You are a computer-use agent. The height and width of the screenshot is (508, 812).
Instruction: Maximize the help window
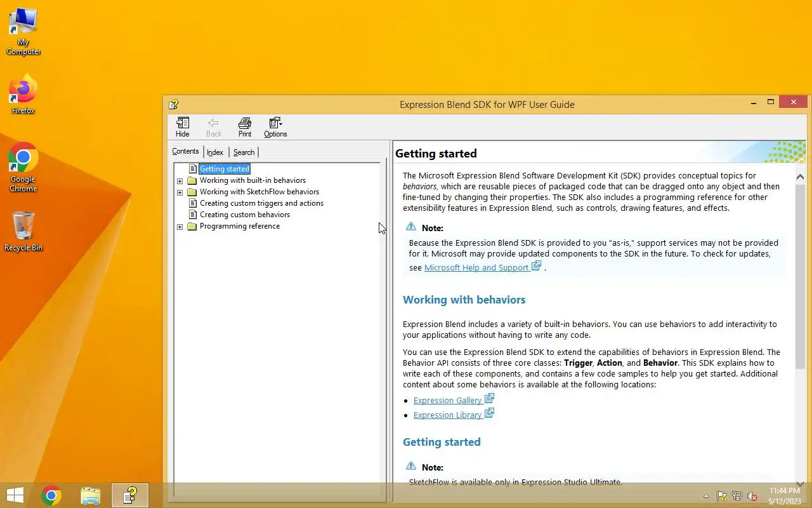coord(771,102)
